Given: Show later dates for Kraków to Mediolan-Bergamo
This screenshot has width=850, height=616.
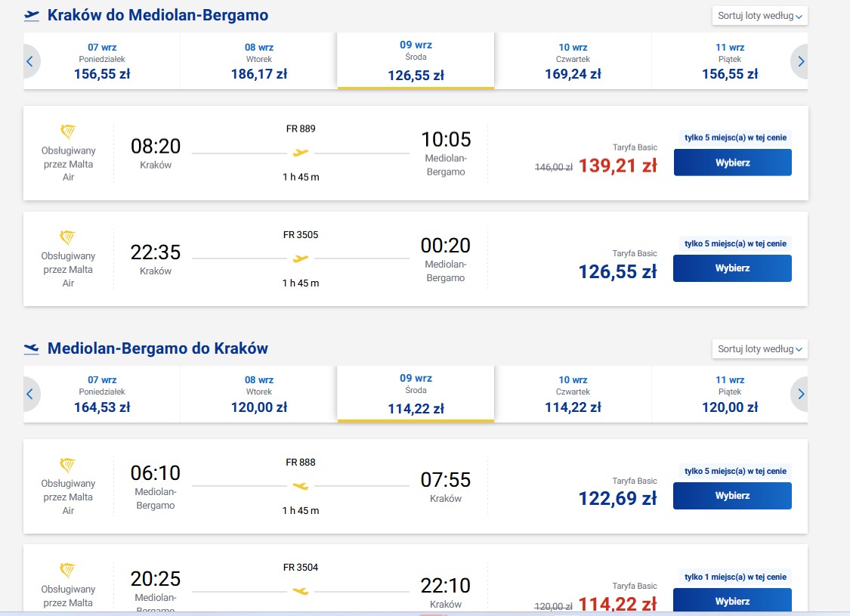Looking at the screenshot, I should (x=800, y=61).
